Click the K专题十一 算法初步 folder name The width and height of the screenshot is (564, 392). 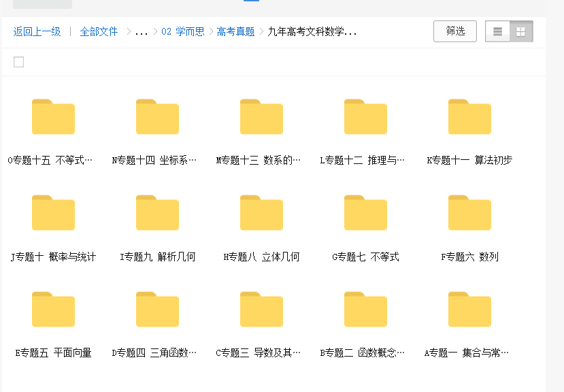tap(469, 160)
